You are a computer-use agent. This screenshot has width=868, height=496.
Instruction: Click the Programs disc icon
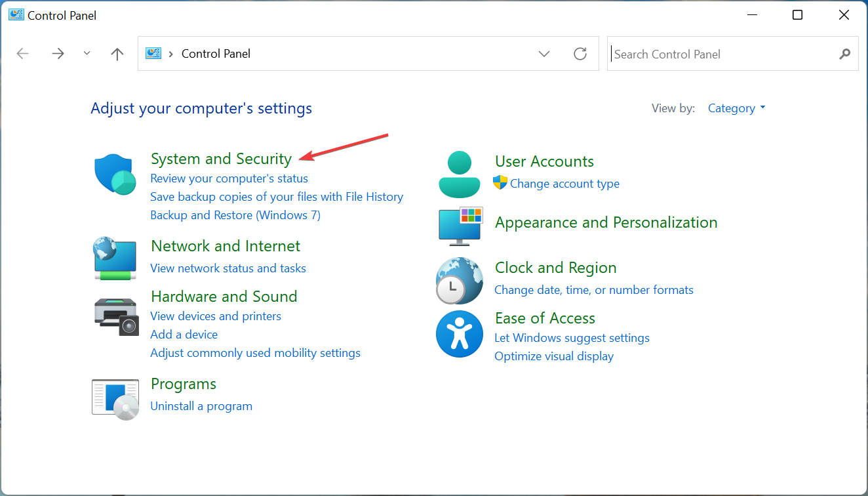pyautogui.click(x=115, y=399)
